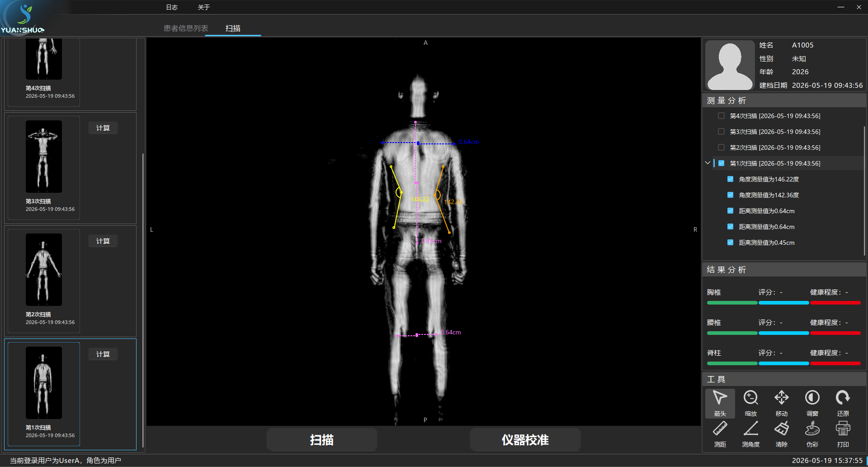Select the 角度测量值为146.22度 measurement row
868x467 pixels.
[x=769, y=179]
